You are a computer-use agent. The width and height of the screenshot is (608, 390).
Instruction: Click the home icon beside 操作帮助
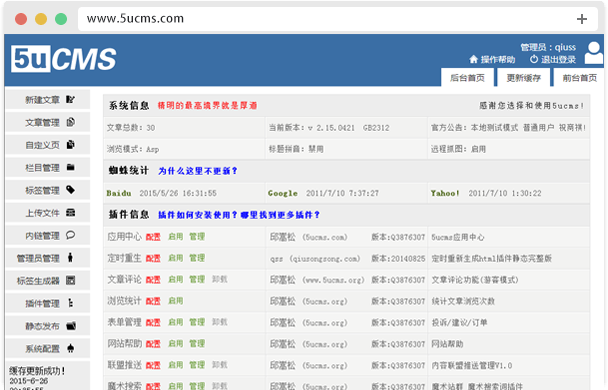pos(473,59)
